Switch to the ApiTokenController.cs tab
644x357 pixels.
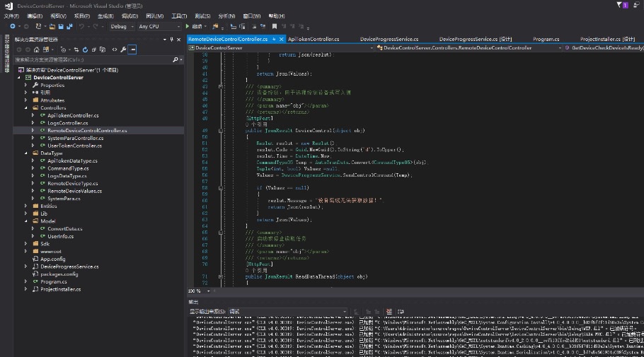(x=314, y=40)
